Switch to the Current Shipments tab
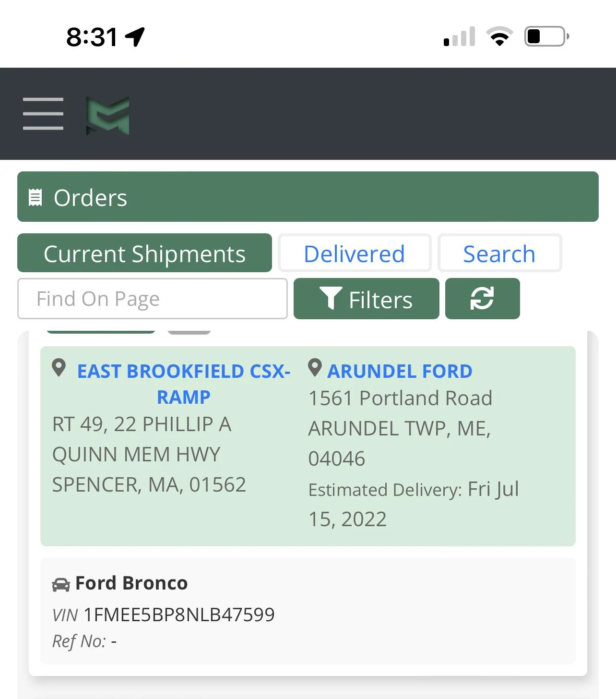This screenshot has width=616, height=699. [x=144, y=253]
